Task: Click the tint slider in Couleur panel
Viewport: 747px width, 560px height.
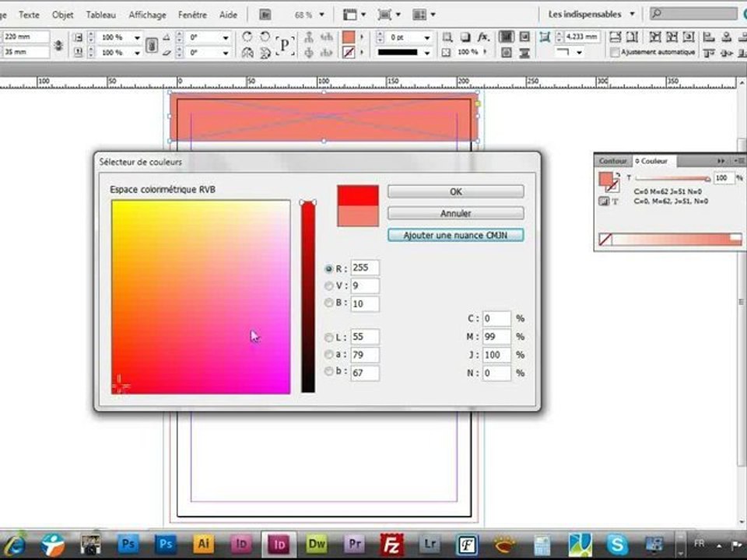Action: point(672,178)
